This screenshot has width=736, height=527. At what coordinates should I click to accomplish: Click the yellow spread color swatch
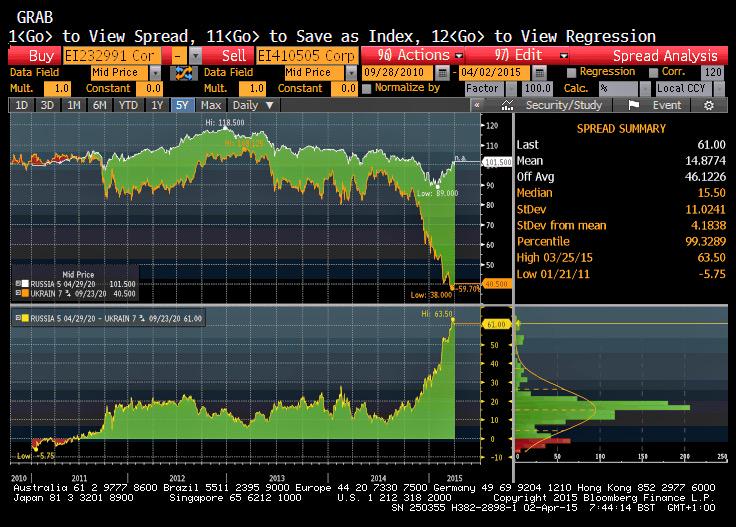click(25, 318)
